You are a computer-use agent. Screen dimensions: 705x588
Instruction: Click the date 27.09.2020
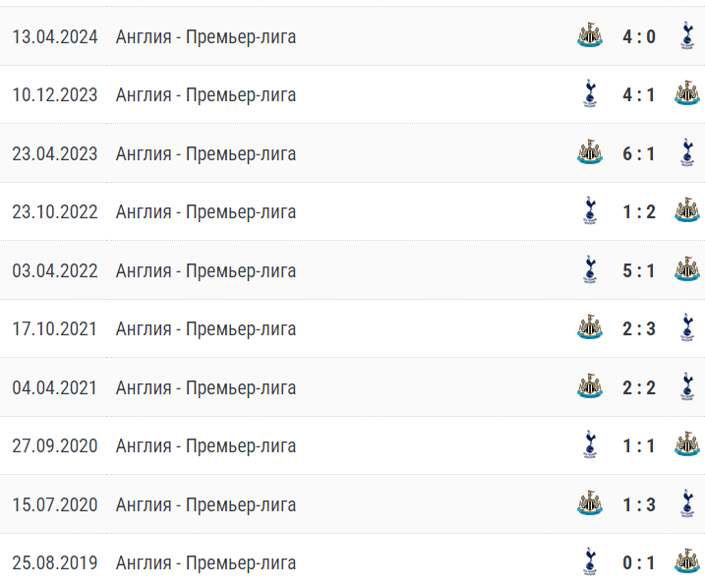tap(55, 446)
